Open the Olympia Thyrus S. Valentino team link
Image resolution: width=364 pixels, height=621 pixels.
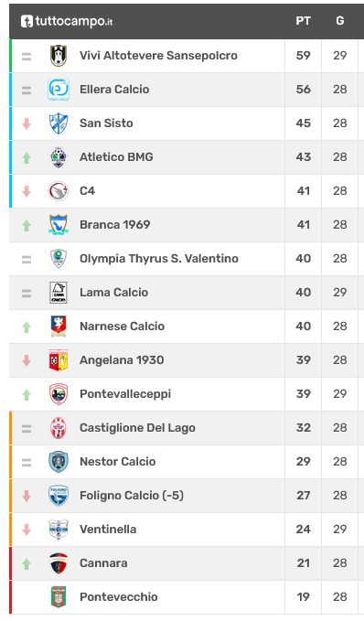click(159, 259)
